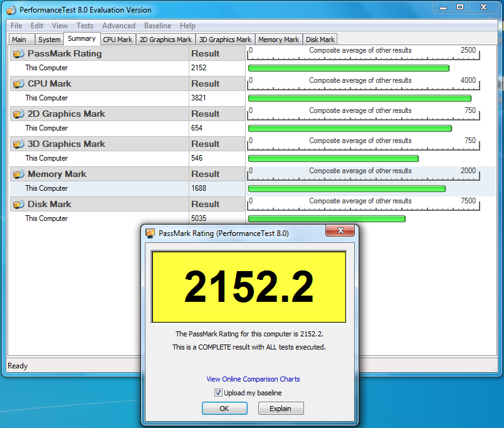Click the 5035 Disk Mark result value
504x428 pixels.
pyautogui.click(x=199, y=218)
